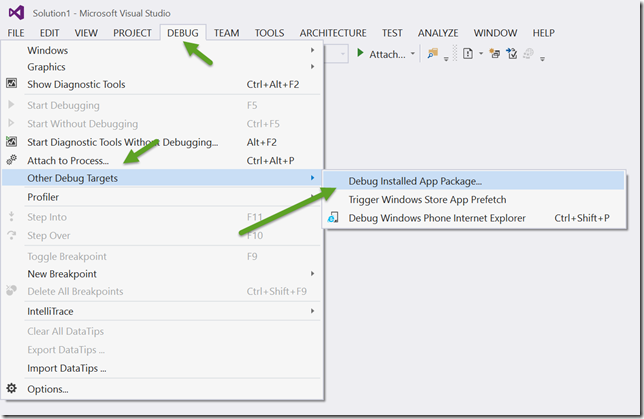Screen dimensions: 644x419
Task: Click the Windows Phone Internet Explorer icon
Action: pos(333,217)
